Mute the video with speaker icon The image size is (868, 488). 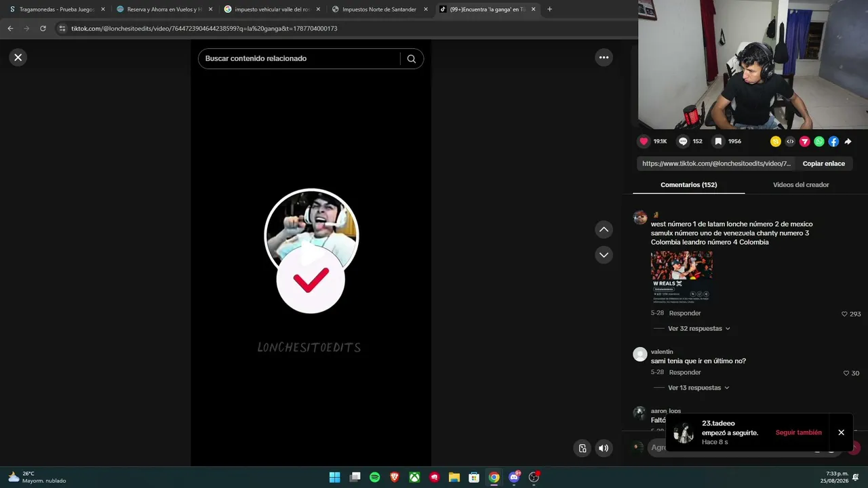603,448
